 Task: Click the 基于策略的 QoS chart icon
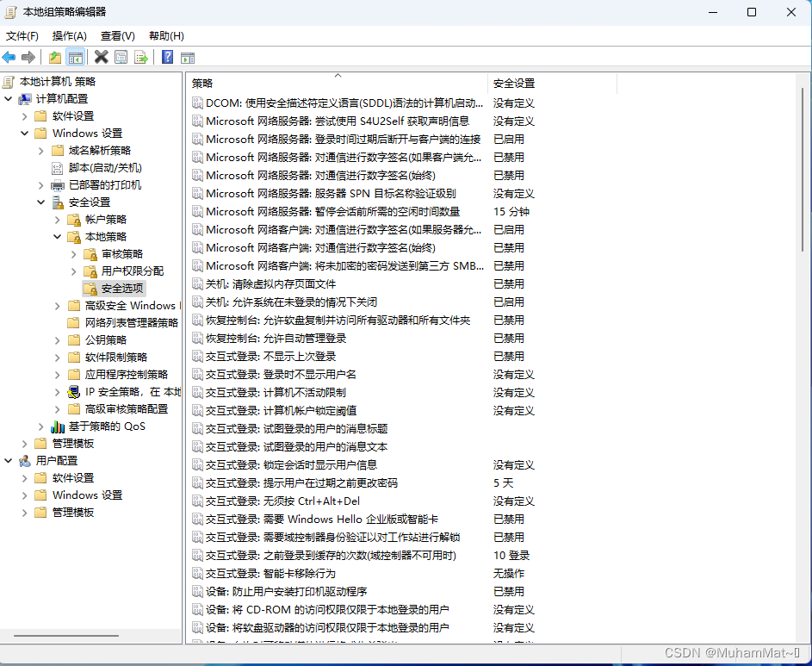[x=58, y=426]
